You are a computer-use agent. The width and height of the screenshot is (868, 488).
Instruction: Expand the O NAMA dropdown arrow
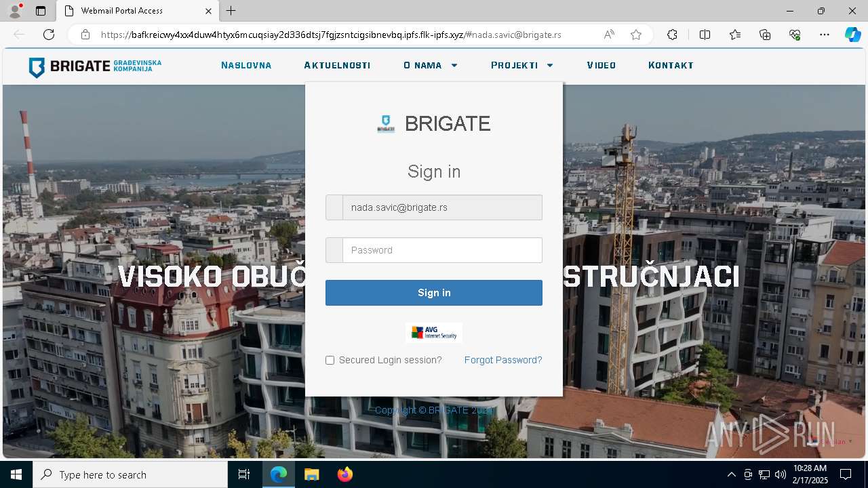(454, 66)
